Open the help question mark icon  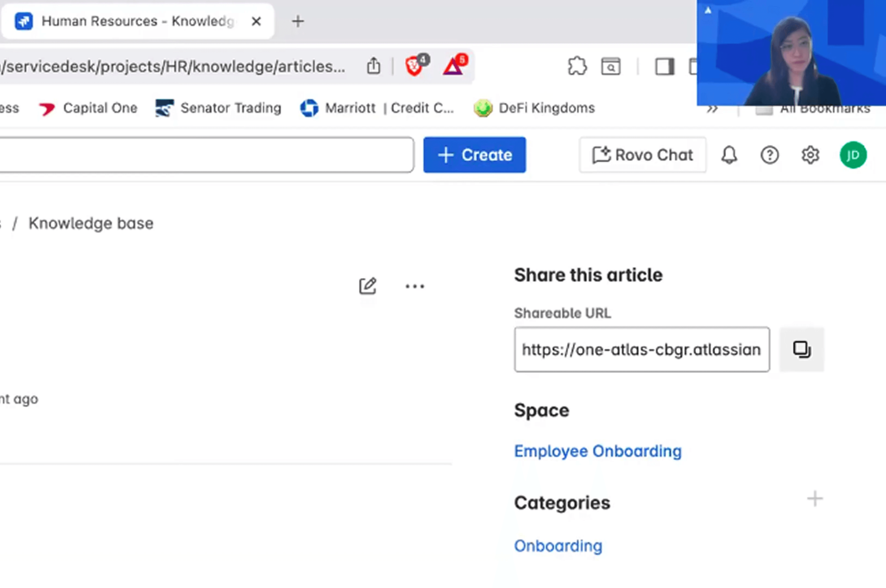click(x=770, y=155)
